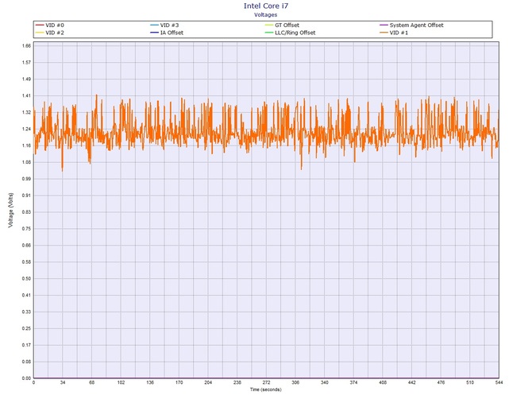Click the orange VID #1 legend color line

(384, 33)
